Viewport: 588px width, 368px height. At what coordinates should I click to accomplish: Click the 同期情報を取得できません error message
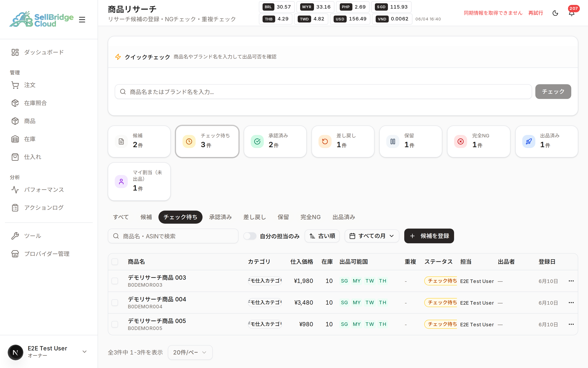(493, 13)
